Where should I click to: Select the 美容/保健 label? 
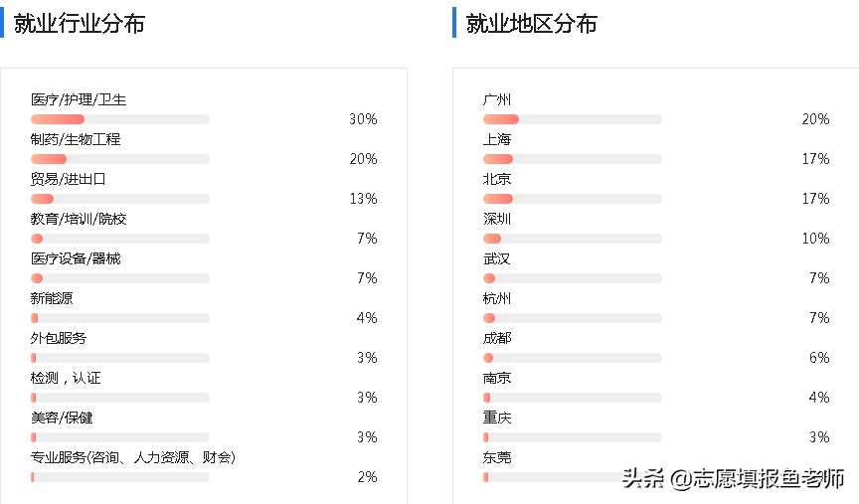click(x=62, y=419)
